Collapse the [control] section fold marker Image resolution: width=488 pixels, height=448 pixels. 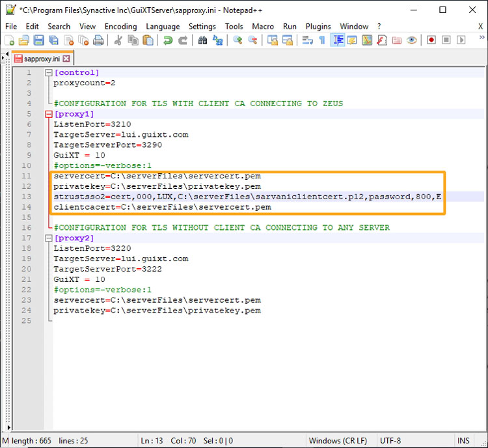pyautogui.click(x=48, y=73)
